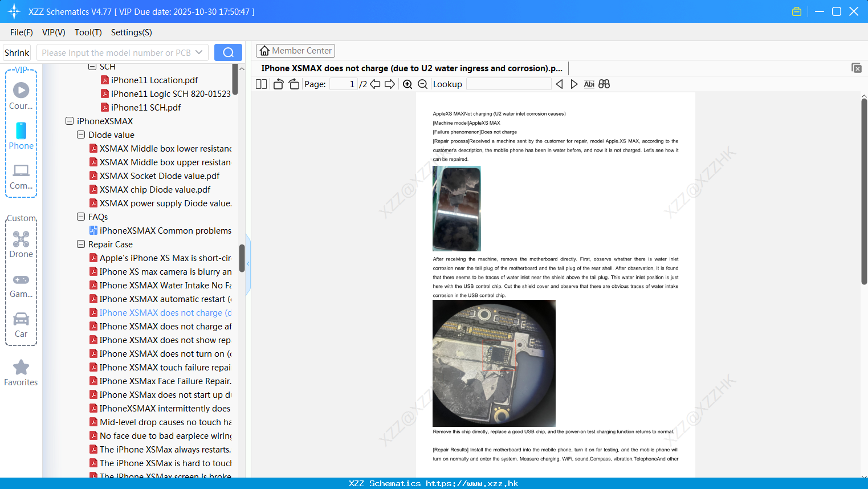
Task: Open XSMAX chip Diode value.pdf
Action: 150,190
